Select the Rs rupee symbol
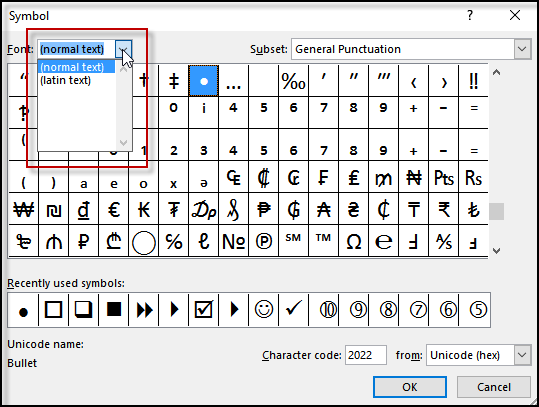 (x=473, y=177)
